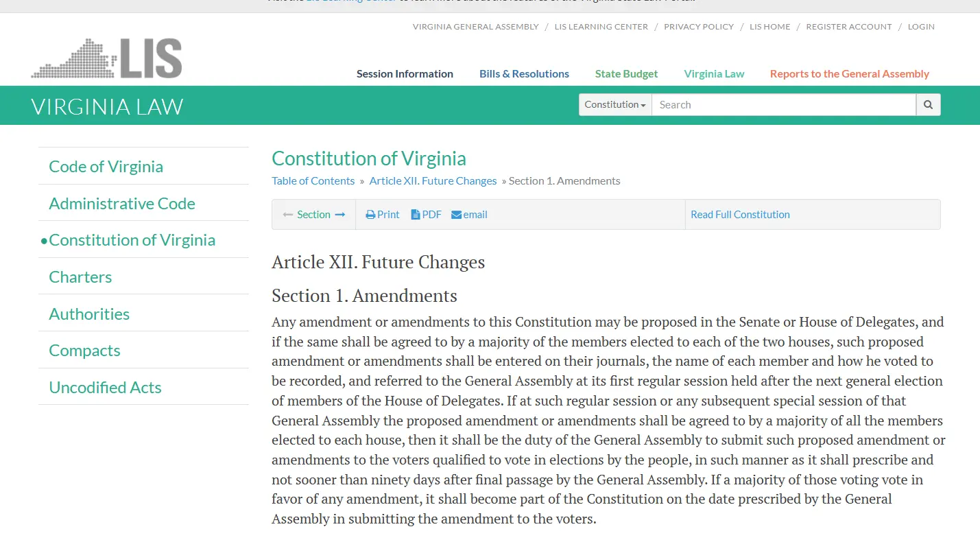
Task: Go to next section with right arrow
Action: pyautogui.click(x=340, y=215)
